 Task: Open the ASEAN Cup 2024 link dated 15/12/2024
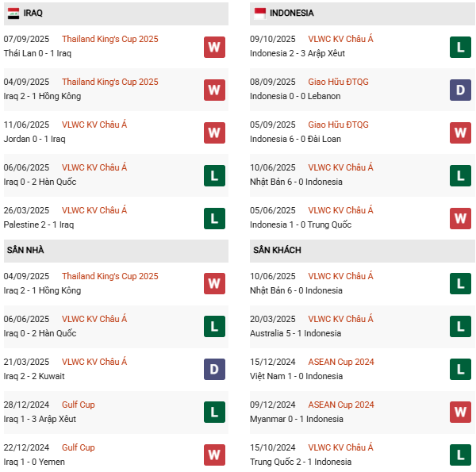point(341,362)
